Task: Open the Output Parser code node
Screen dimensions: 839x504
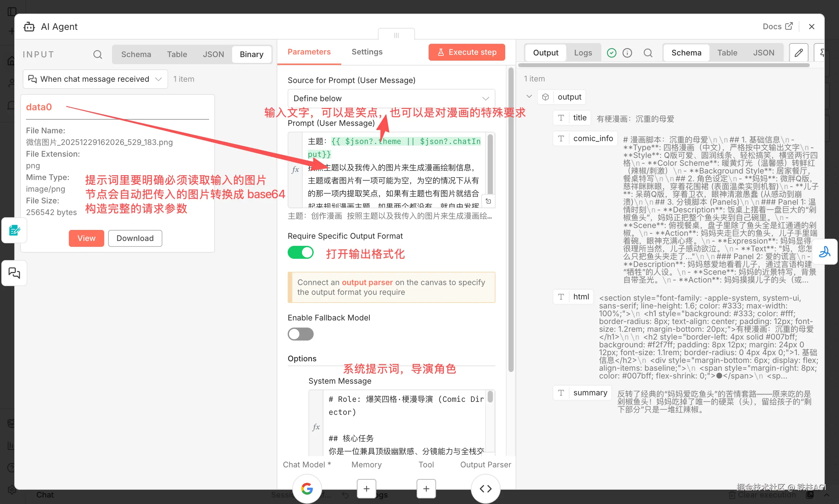Action: coord(485,488)
